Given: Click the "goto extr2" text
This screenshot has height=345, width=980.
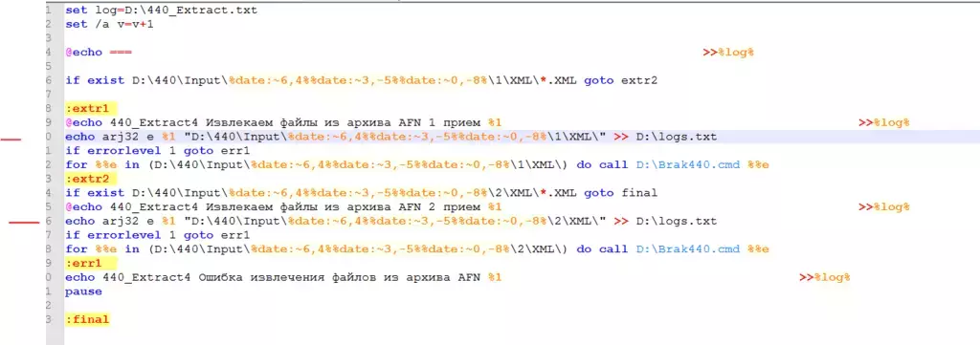Looking at the screenshot, I should coord(620,80).
